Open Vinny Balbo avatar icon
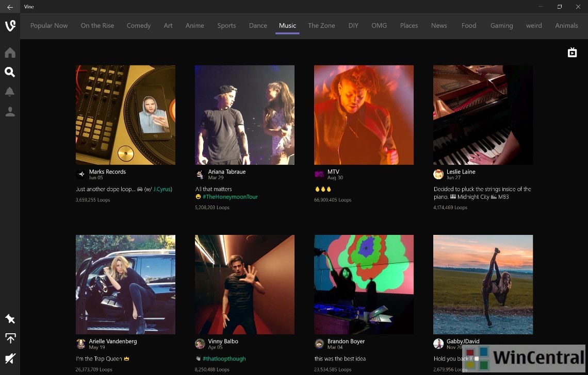588x375 pixels. (x=200, y=344)
